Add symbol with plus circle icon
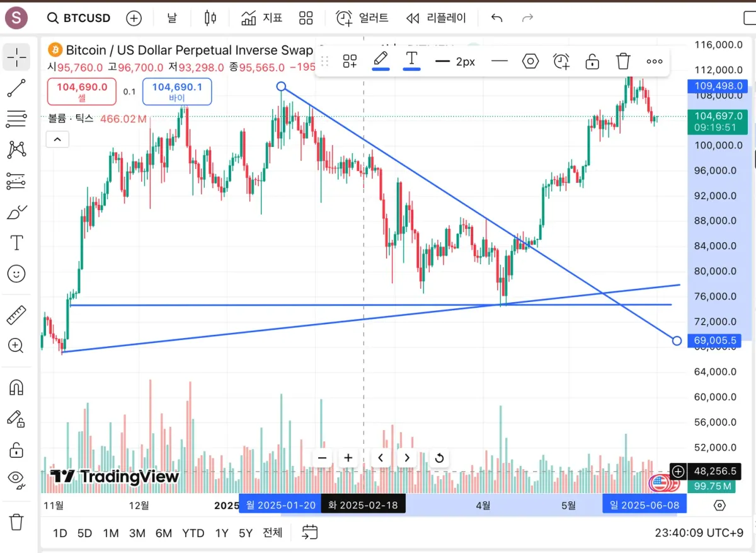The image size is (756, 553). [134, 18]
